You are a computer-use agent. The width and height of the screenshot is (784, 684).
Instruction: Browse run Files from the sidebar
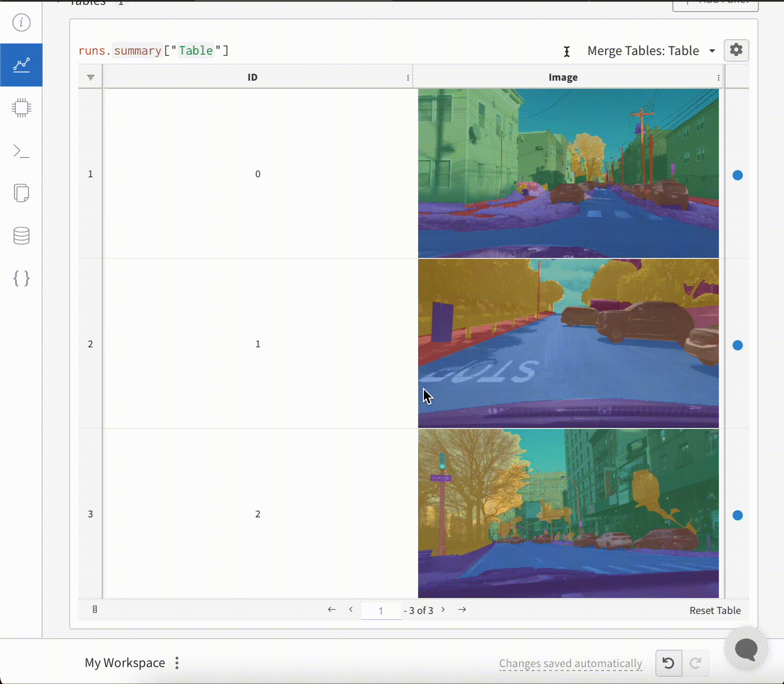click(21, 193)
